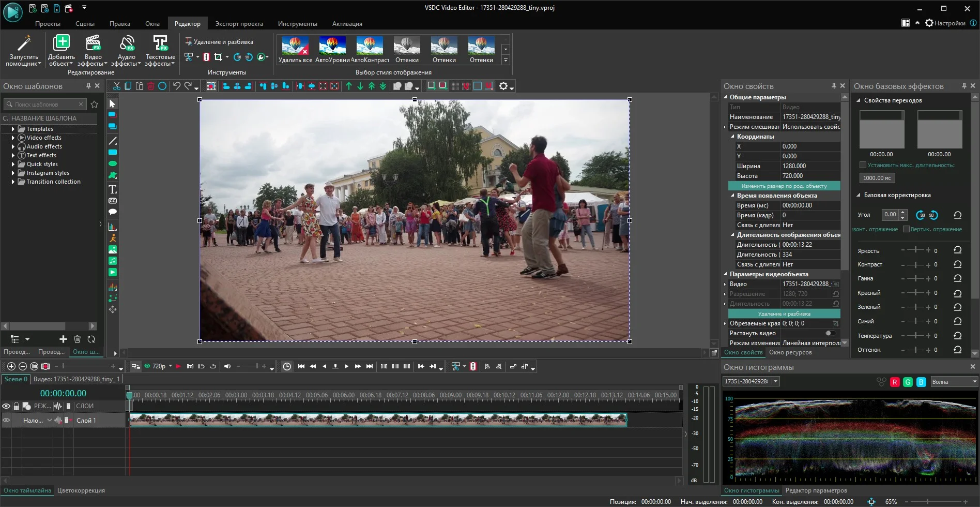
Task: Open the Инструменты tab
Action: (x=297, y=24)
